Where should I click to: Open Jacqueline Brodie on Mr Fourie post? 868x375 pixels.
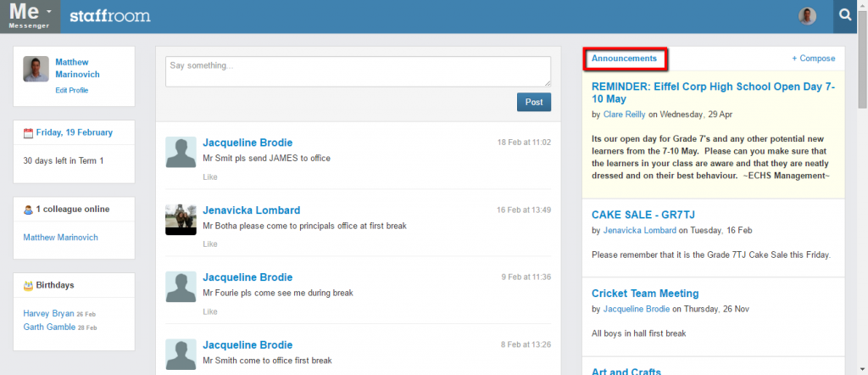click(x=248, y=277)
